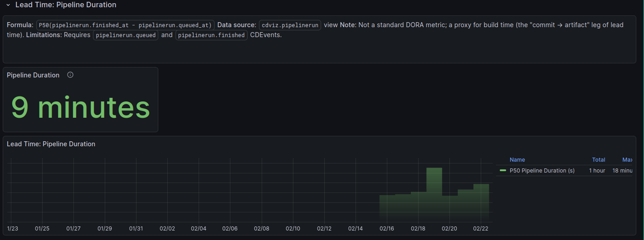Click the '18 minu' max legend value

(x=622, y=171)
